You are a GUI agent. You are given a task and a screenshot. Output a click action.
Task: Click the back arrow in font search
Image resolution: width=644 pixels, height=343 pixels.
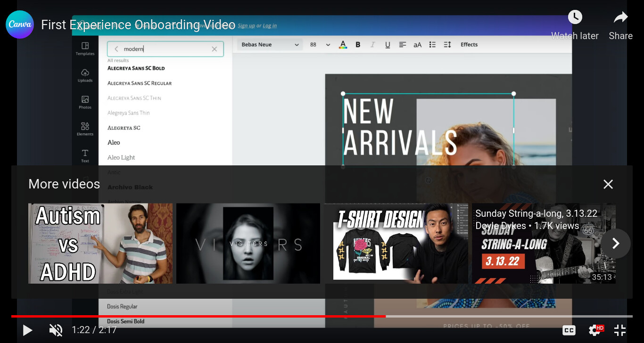tap(116, 49)
